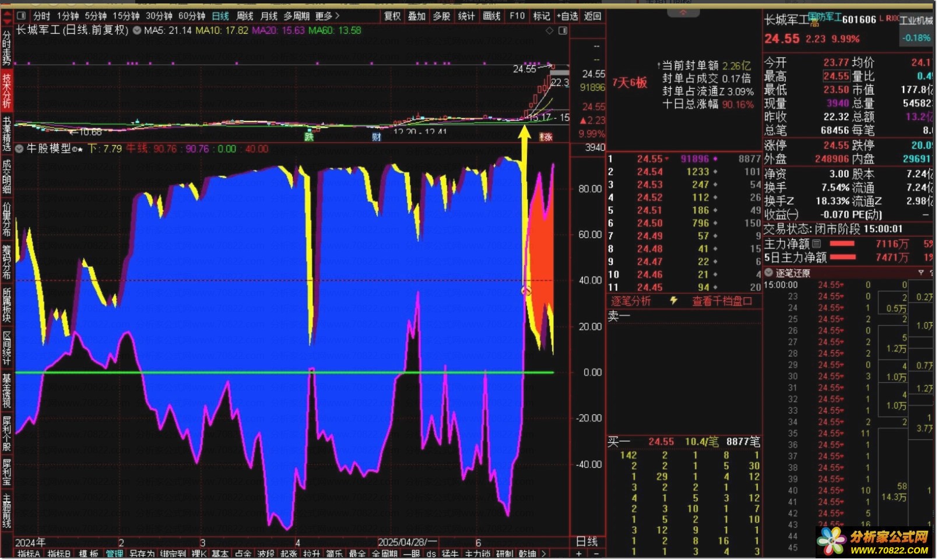The image size is (938, 560).
Task: Select the 日线 period tab
Action: [x=220, y=16]
